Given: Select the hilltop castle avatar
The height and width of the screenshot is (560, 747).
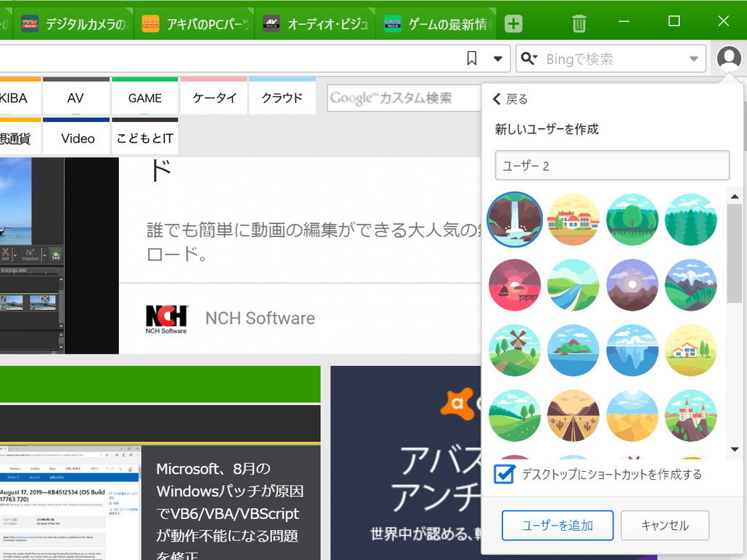Looking at the screenshot, I should point(690,416).
